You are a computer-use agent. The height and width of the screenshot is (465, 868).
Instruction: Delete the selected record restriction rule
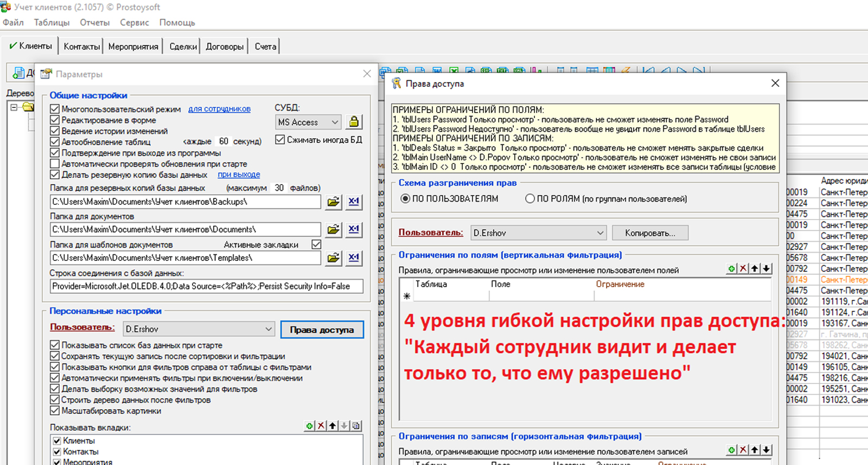click(x=743, y=450)
